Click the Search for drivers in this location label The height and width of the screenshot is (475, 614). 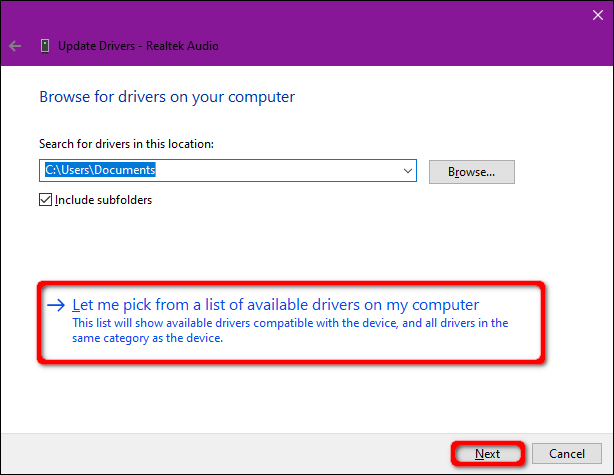(x=126, y=144)
